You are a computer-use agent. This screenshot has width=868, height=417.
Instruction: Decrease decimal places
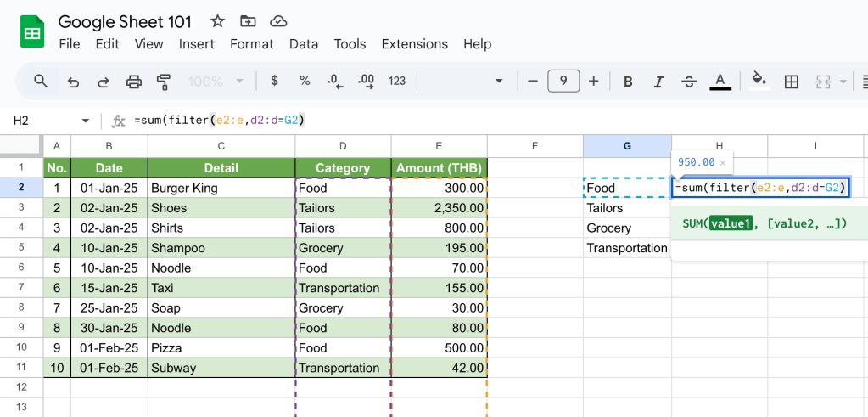[x=335, y=82]
